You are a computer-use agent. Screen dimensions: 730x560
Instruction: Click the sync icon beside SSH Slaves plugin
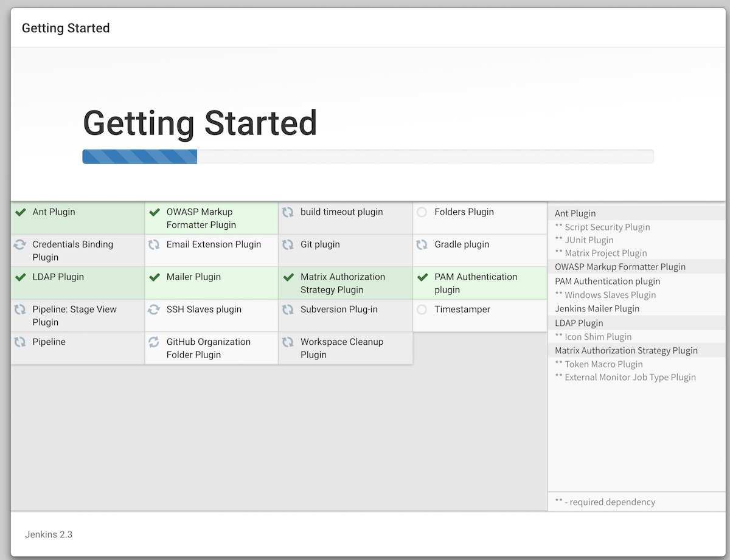point(154,309)
